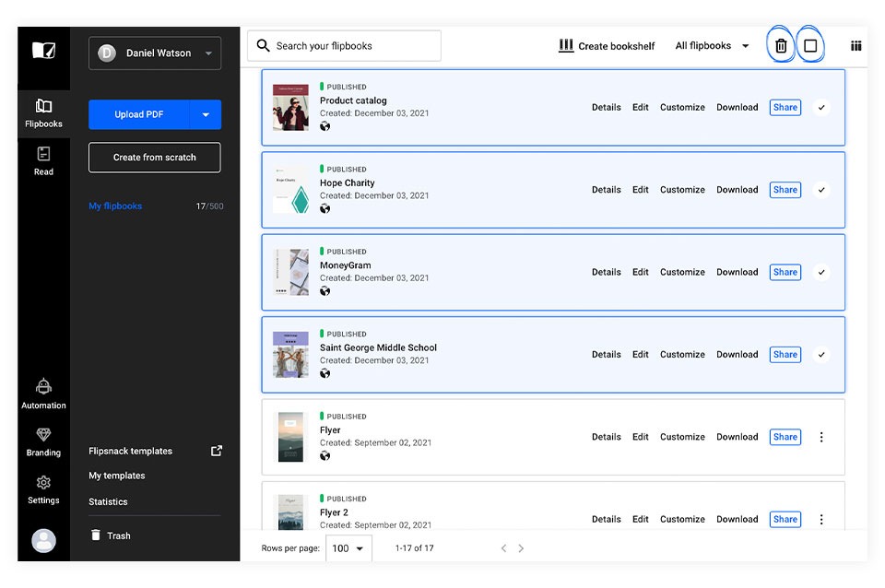The width and height of the screenshot is (885, 588).
Task: Click Edit for Hope Charity
Action: (640, 190)
